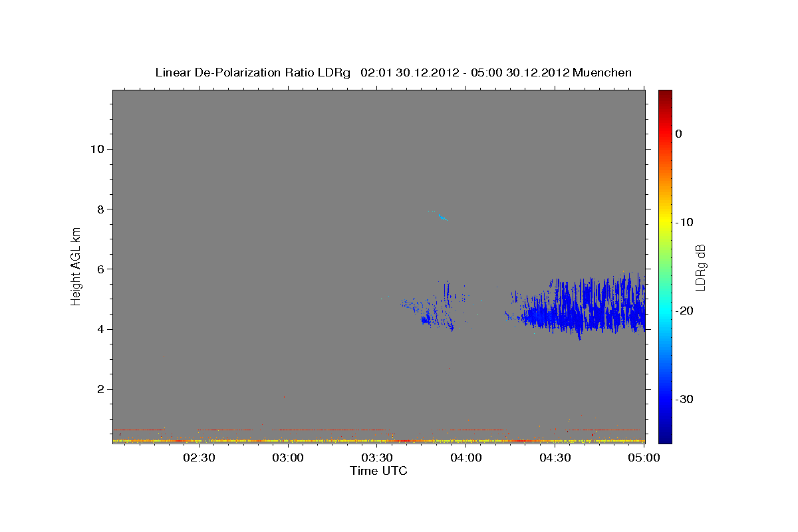Image resolution: width=798 pixels, height=532 pixels.
Task: Select the 'Muenchen' location label in title
Action: 602,72
